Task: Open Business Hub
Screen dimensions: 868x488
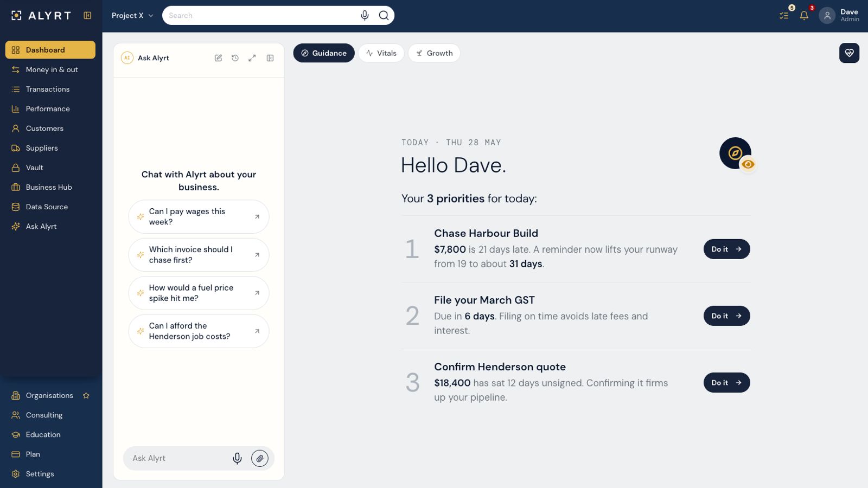Action: coord(50,187)
